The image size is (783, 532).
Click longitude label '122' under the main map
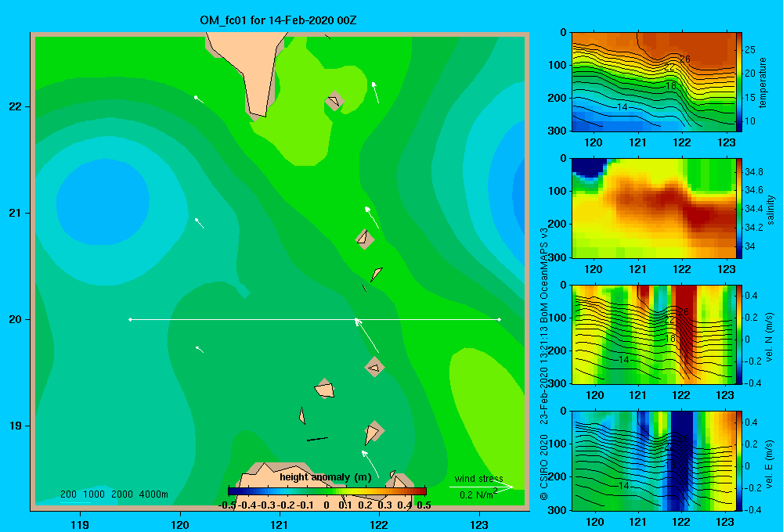click(379, 524)
